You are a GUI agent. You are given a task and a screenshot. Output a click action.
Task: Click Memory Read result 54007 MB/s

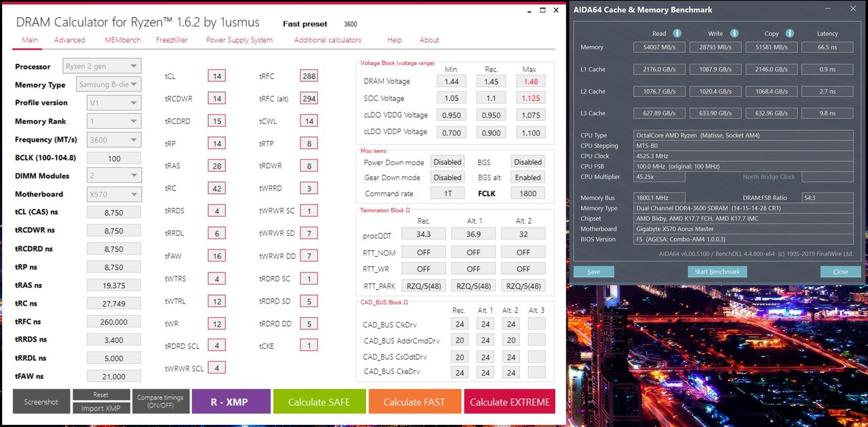[x=659, y=47]
